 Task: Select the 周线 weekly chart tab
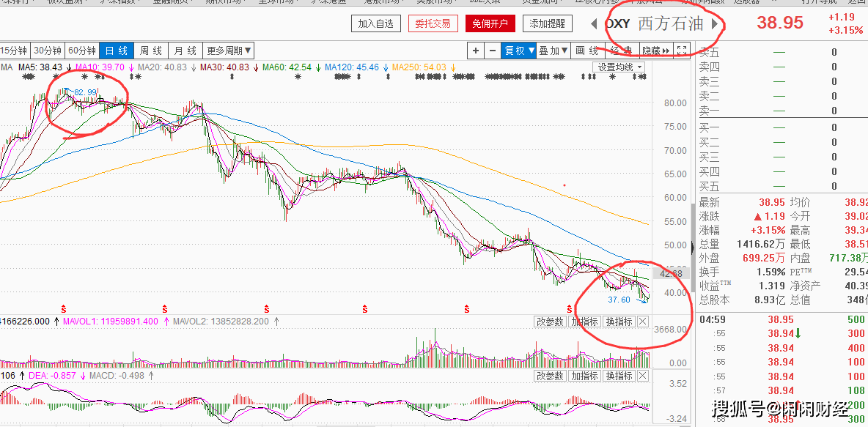150,51
